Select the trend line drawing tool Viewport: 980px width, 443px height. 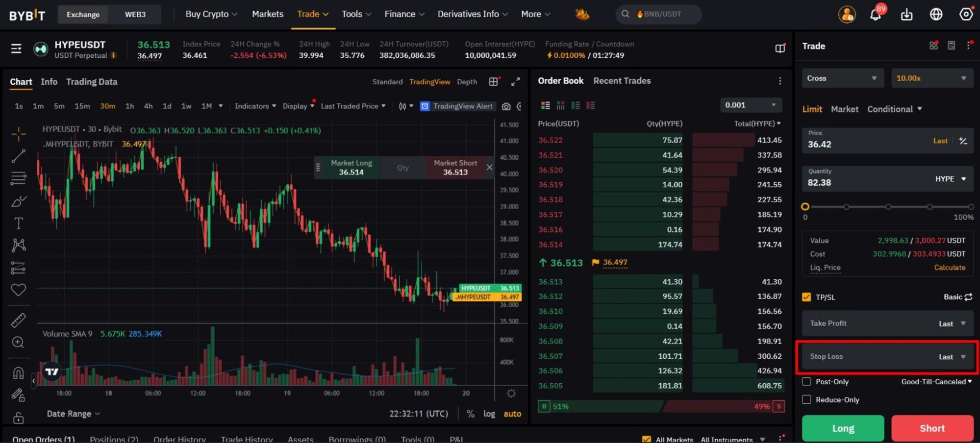pos(18,156)
